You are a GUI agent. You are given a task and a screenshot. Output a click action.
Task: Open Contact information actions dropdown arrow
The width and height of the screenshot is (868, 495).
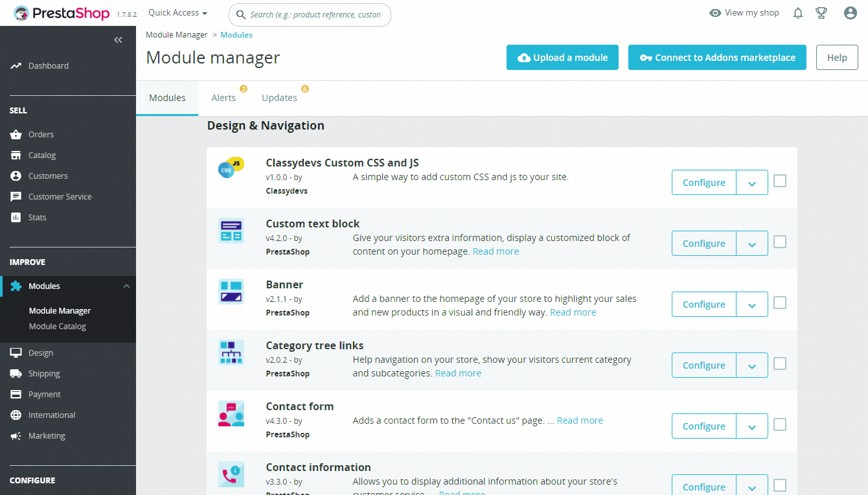point(752,486)
